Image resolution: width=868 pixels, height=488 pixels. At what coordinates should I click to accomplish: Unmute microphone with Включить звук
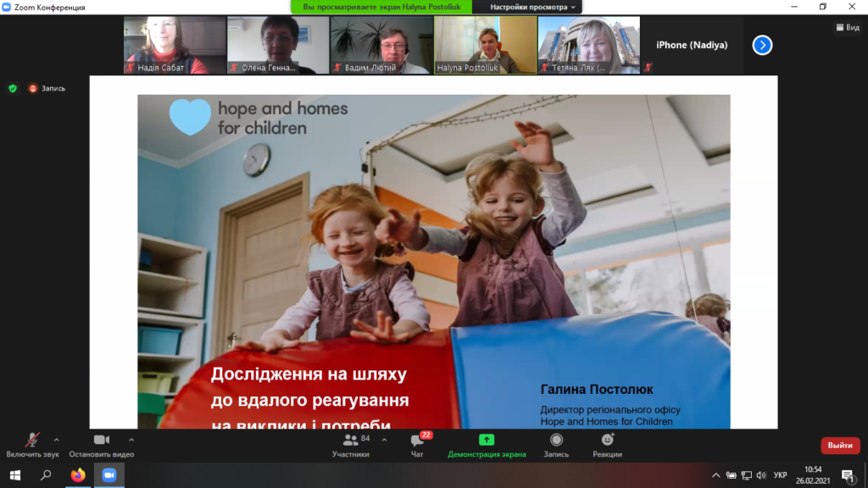[x=32, y=441]
